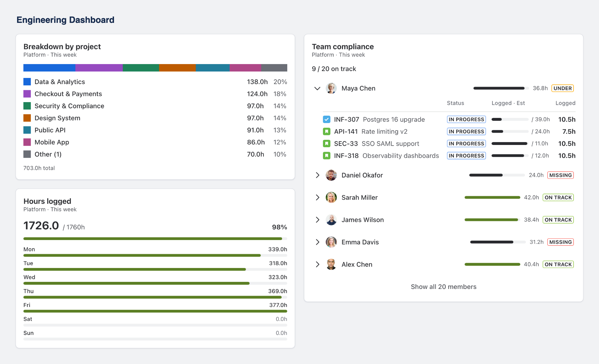Expand Daniel Okafor's row
Screen dimensions: 599x364
click(317, 175)
